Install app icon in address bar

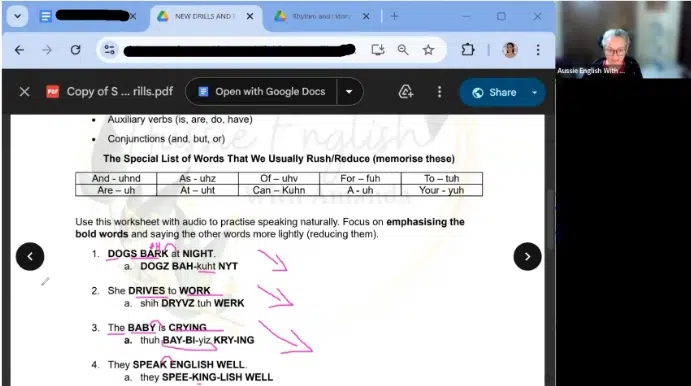pos(378,50)
